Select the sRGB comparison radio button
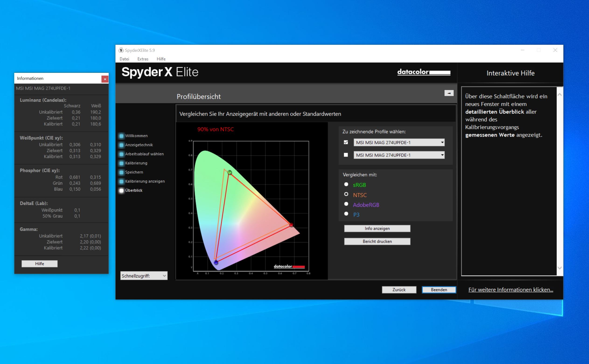This screenshot has height=364, width=589. [x=346, y=184]
